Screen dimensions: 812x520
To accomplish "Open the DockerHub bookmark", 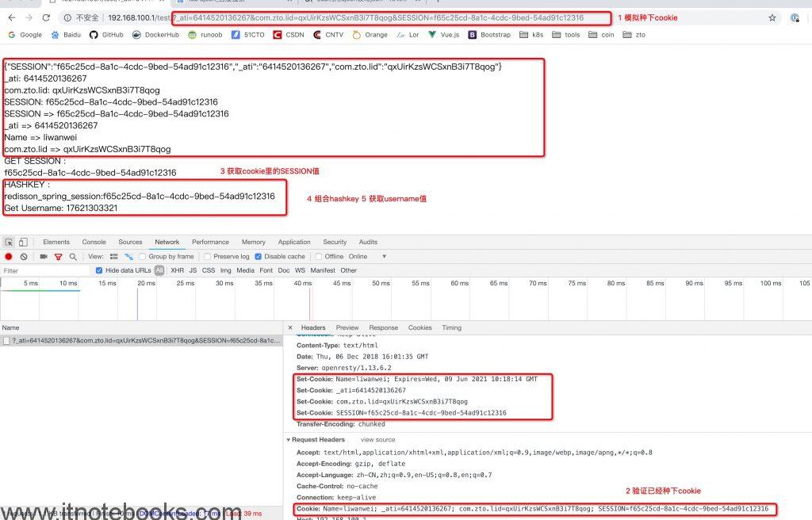I will (155, 35).
